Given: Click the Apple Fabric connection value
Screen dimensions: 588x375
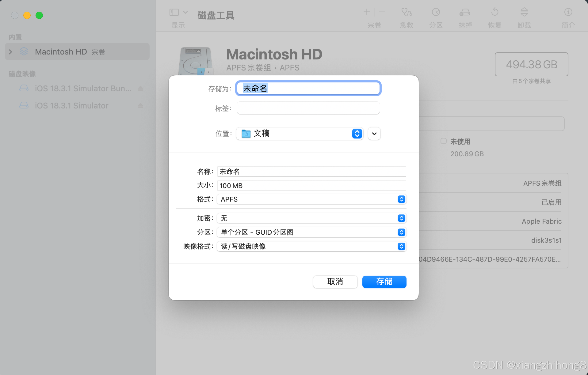Looking at the screenshot, I should pyautogui.click(x=542, y=221).
